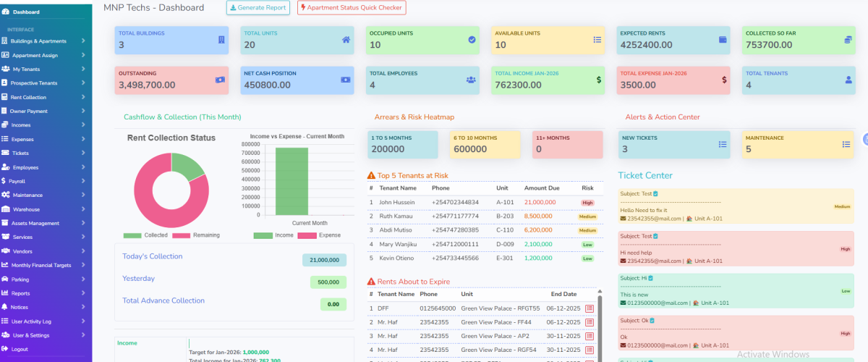Open Services menu item

pos(46,237)
